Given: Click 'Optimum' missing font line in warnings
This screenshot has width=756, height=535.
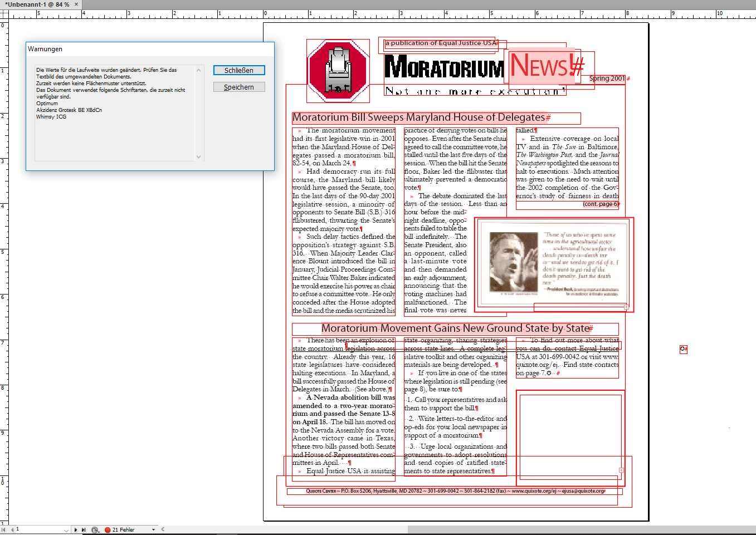Looking at the screenshot, I should [x=47, y=104].
